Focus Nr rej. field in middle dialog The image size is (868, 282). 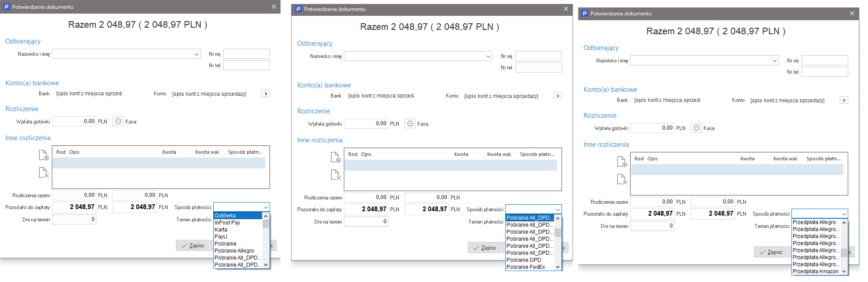(538, 56)
